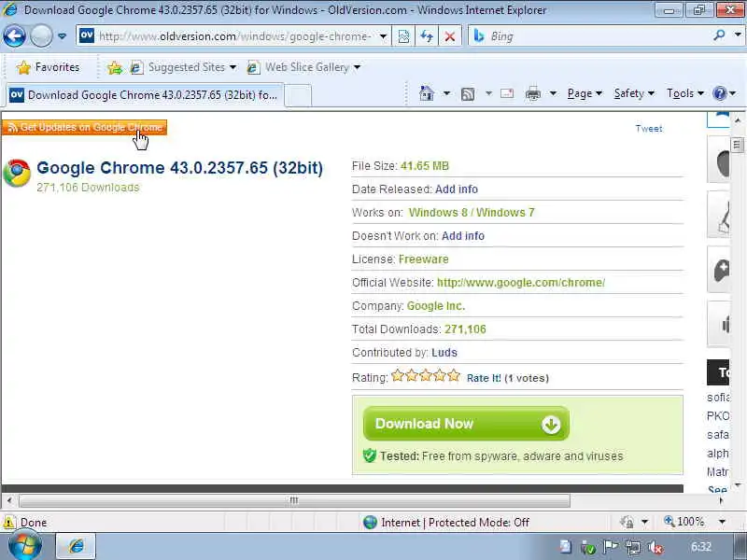Click the search magnifier icon
Screen dimensions: 747x560
(x=719, y=35)
